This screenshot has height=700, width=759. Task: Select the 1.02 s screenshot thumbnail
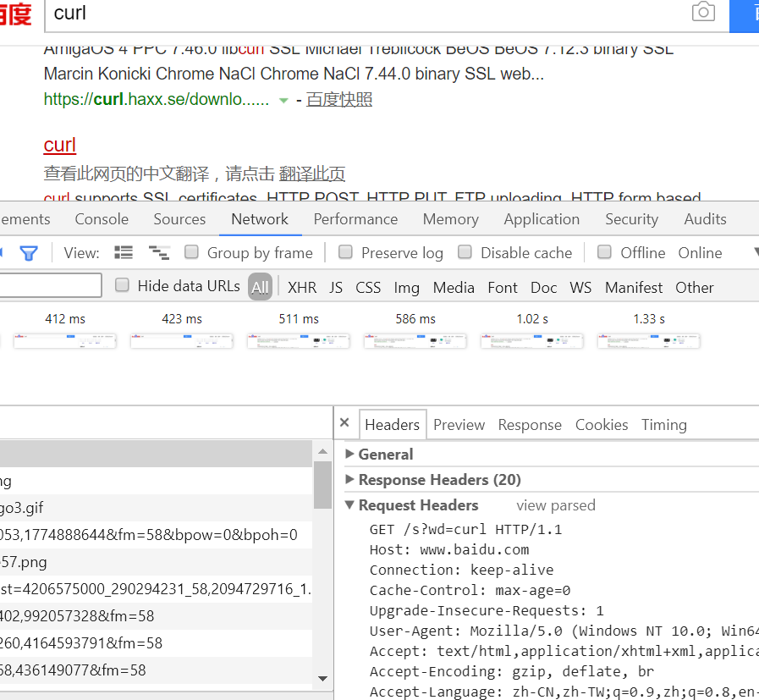point(532,341)
